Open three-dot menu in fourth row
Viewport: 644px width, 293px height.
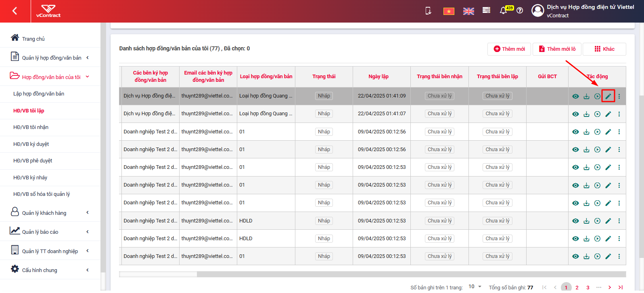619,150
